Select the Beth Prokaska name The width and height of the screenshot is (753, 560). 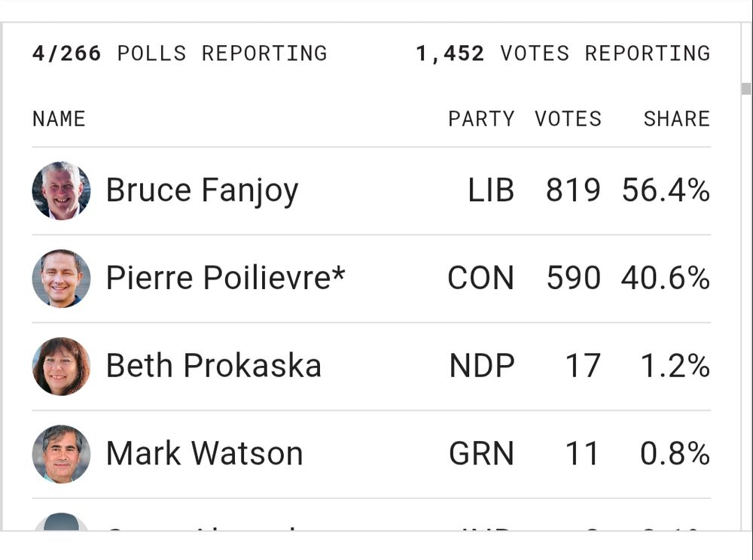(214, 366)
